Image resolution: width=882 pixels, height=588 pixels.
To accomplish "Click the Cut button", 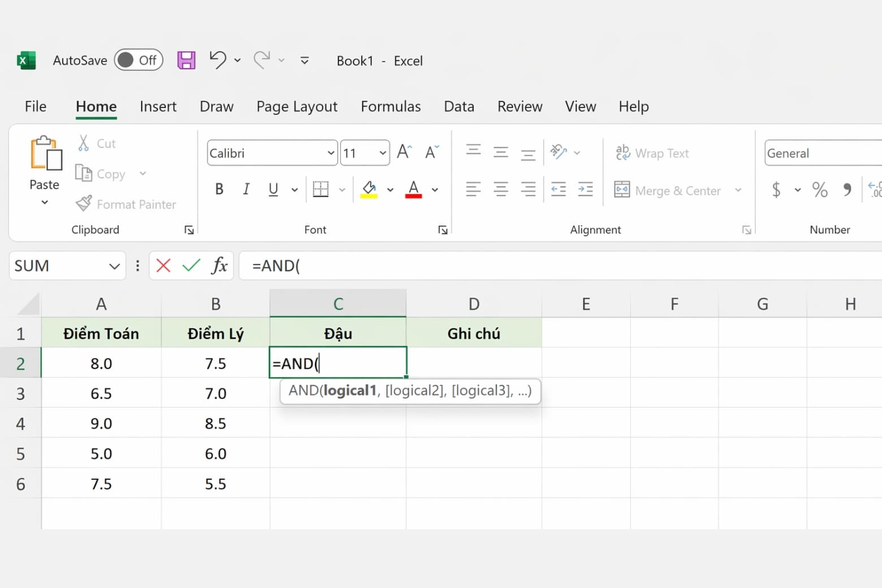I will pyautogui.click(x=96, y=144).
